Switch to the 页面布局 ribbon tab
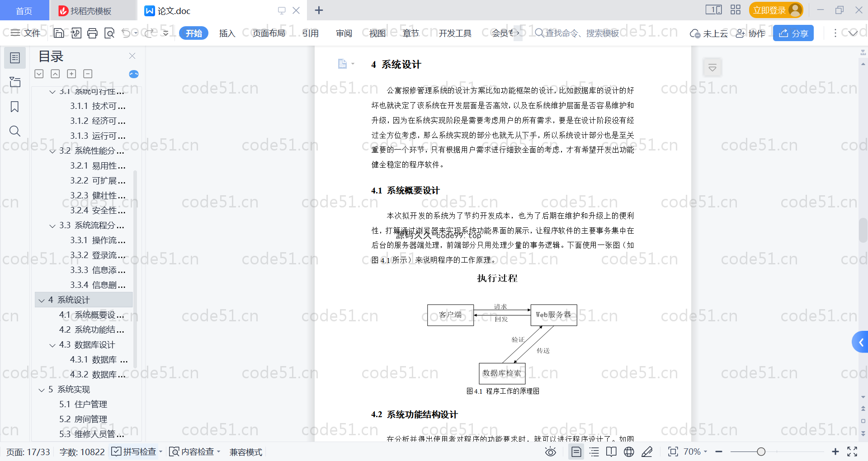Screen dimensions: 868x461 (269, 33)
